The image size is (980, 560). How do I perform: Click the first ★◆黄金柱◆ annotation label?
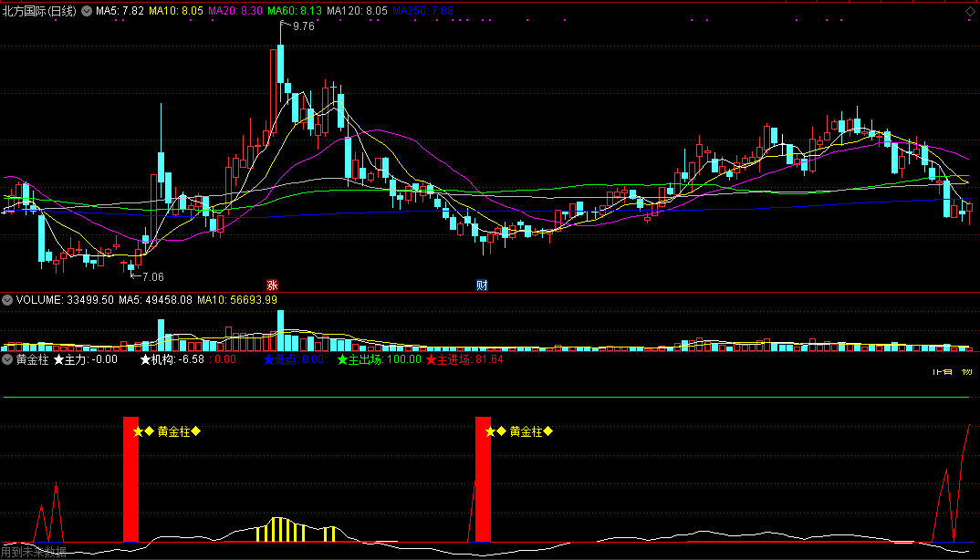pyautogui.click(x=167, y=431)
